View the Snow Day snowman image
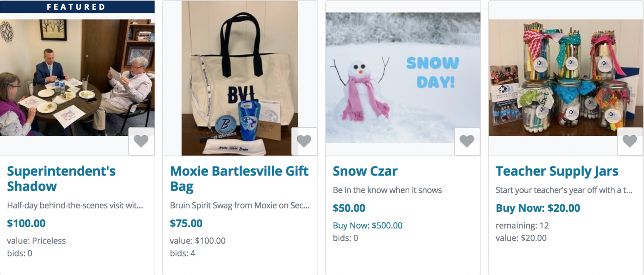The image size is (644, 275). (403, 77)
